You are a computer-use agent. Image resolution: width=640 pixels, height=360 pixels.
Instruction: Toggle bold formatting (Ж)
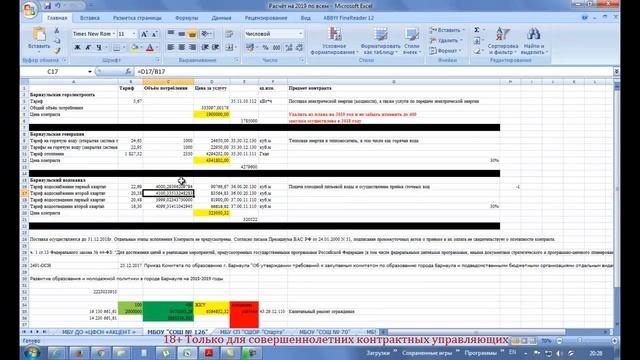point(77,48)
